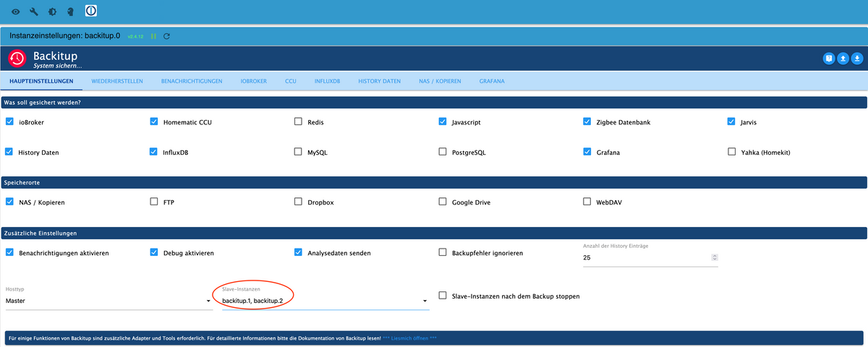This screenshot has width=868, height=347.
Task: Open the Liesmich öffnen link
Action: (410, 338)
